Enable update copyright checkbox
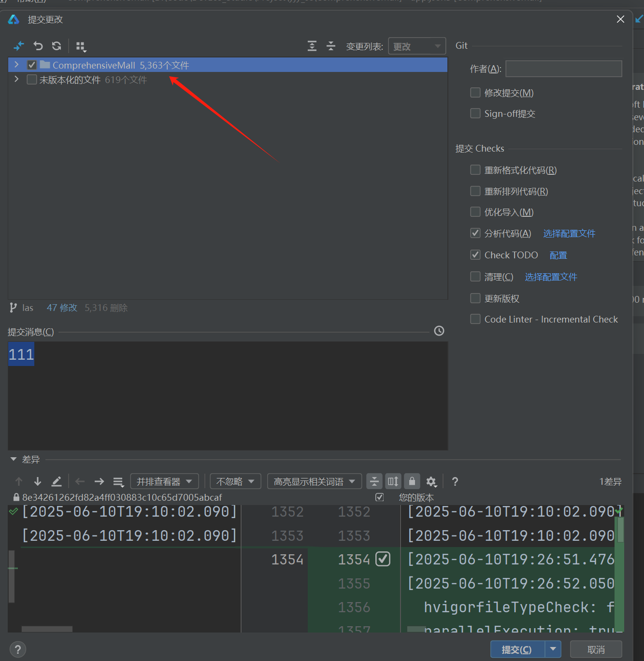The width and height of the screenshot is (644, 661). 475,298
